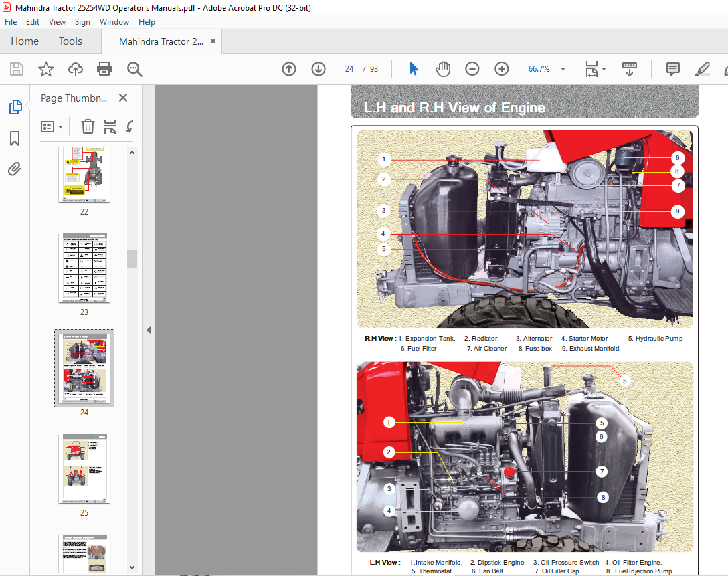Click the Save file icon
728x576 pixels.
tap(17, 69)
